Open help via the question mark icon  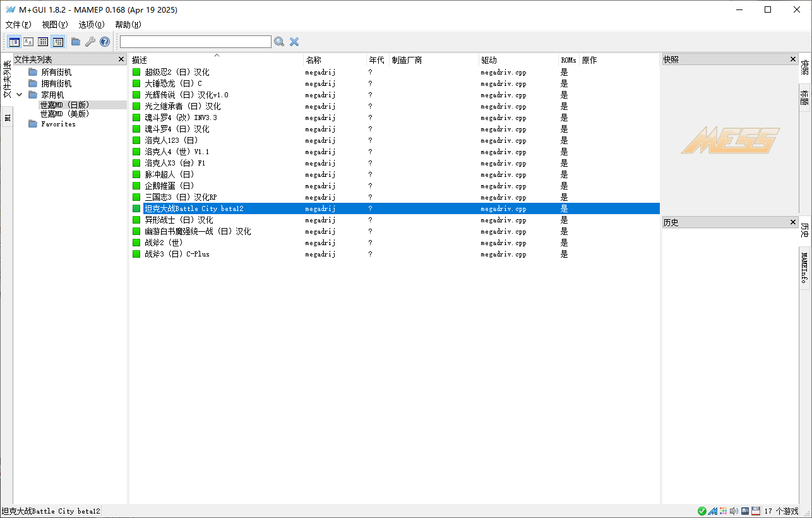105,42
